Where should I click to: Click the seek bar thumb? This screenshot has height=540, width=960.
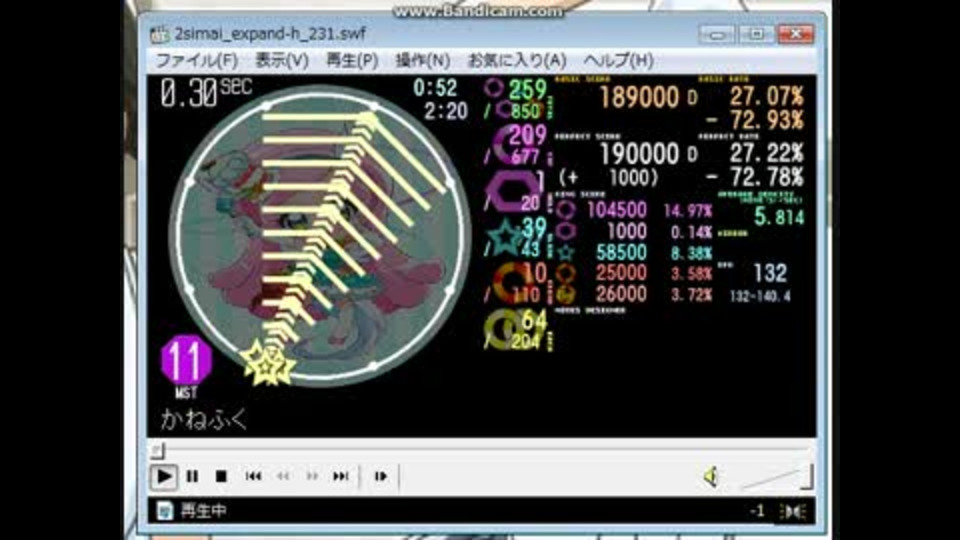pos(157,451)
